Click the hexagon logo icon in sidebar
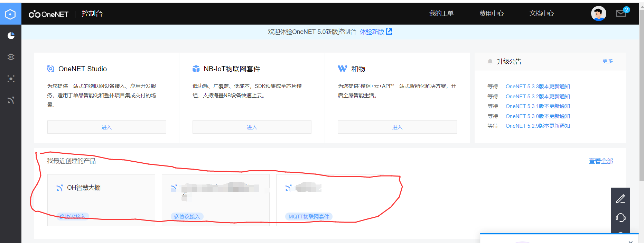 (x=10, y=14)
